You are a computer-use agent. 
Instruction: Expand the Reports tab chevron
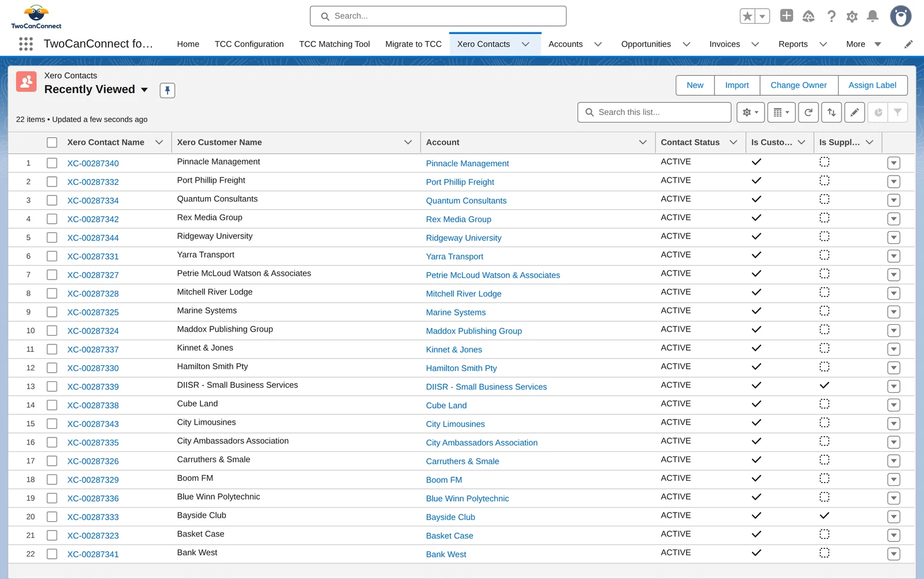pos(824,44)
